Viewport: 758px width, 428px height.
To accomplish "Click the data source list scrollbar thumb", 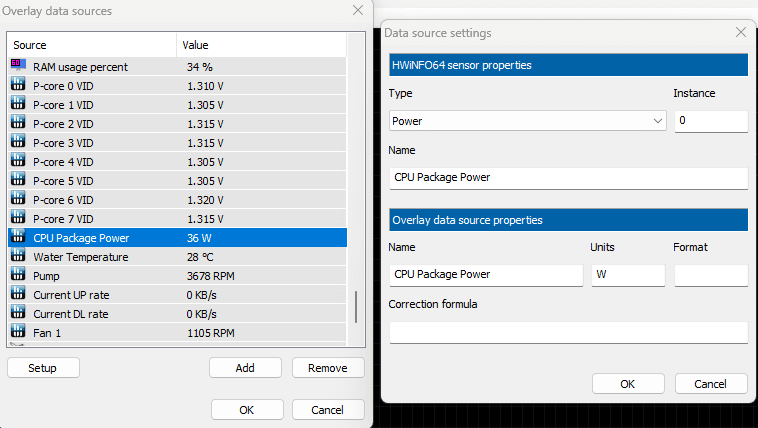I will (x=355, y=306).
